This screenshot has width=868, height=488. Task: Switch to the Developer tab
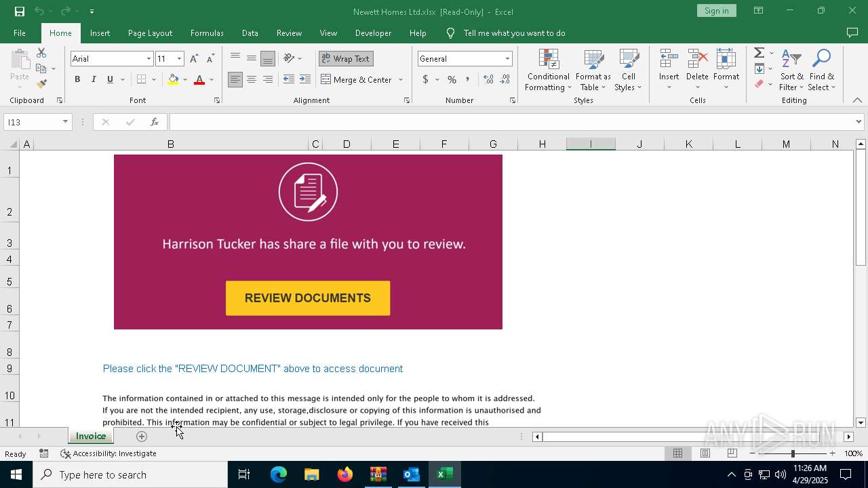pyautogui.click(x=373, y=33)
